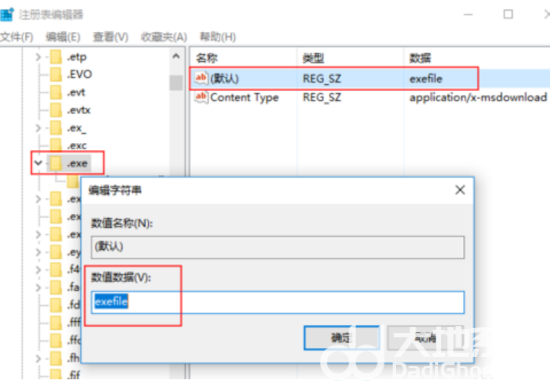This screenshot has width=550, height=382.
Task: Collapse the .exe tree node
Action: [x=38, y=163]
